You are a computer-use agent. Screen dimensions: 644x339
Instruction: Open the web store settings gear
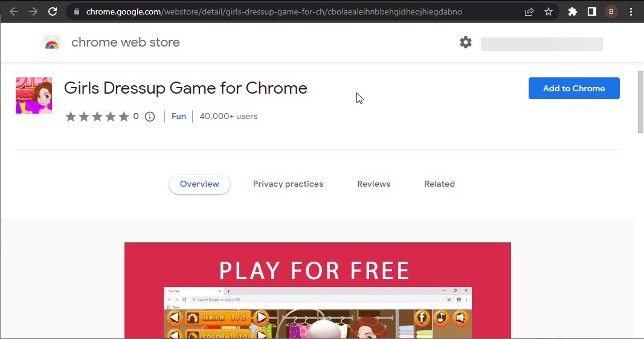coord(466,42)
